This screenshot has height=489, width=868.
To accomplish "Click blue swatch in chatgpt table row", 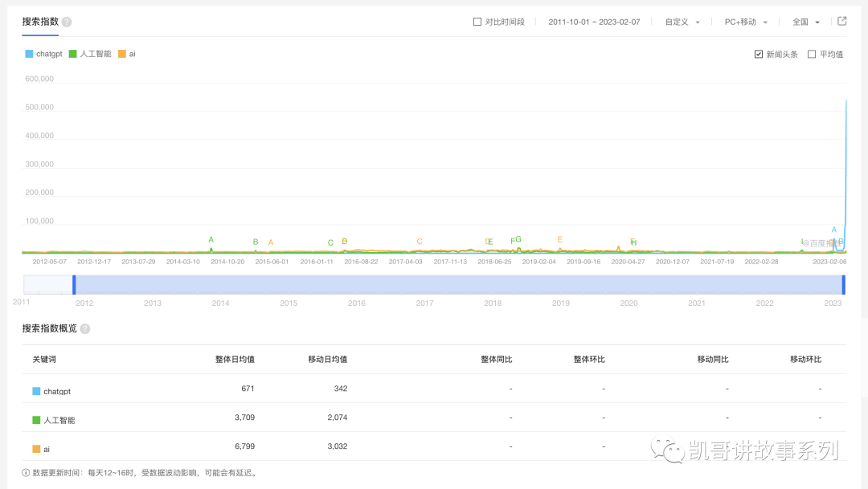I will pyautogui.click(x=36, y=391).
